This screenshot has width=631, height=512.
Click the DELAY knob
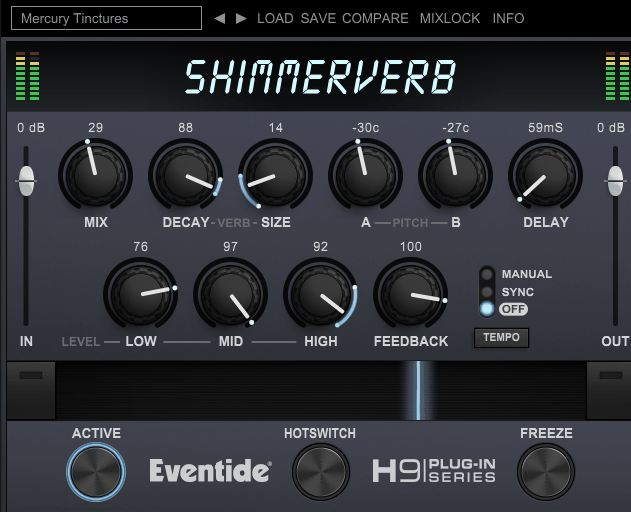click(546, 175)
